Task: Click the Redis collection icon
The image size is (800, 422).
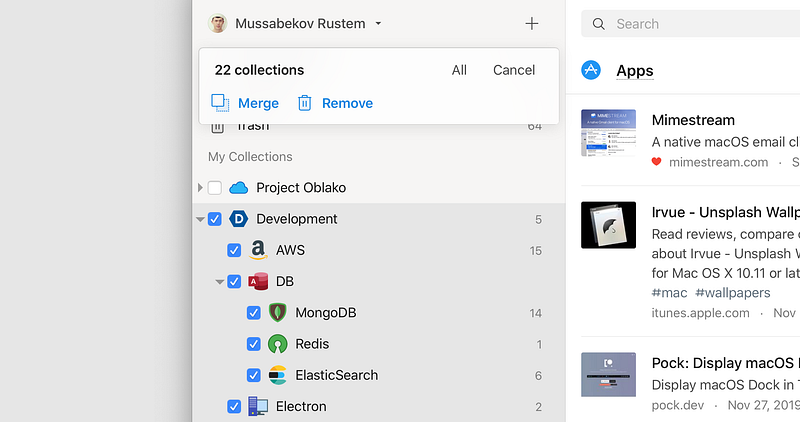Action: [278, 344]
